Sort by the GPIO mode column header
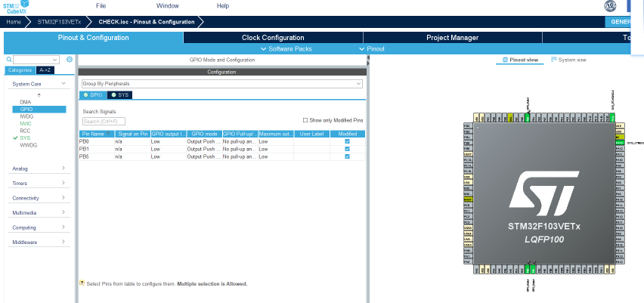 [204, 134]
